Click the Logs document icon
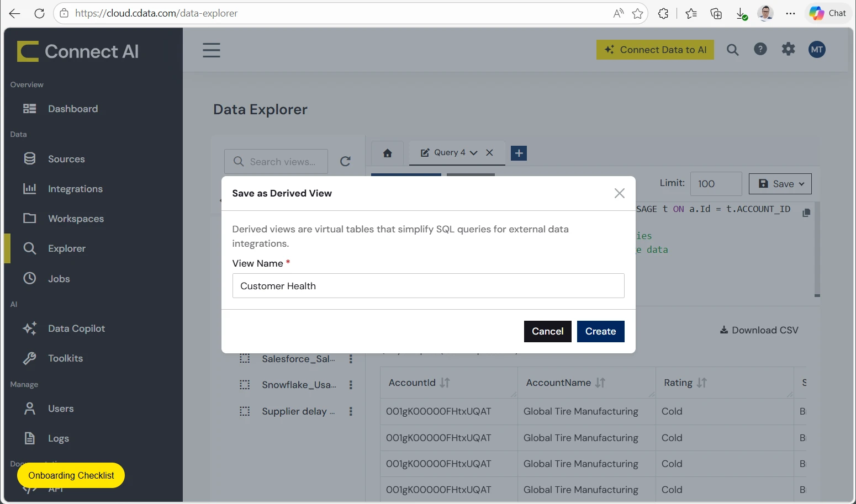Screen dimensions: 856x504 pos(30,438)
